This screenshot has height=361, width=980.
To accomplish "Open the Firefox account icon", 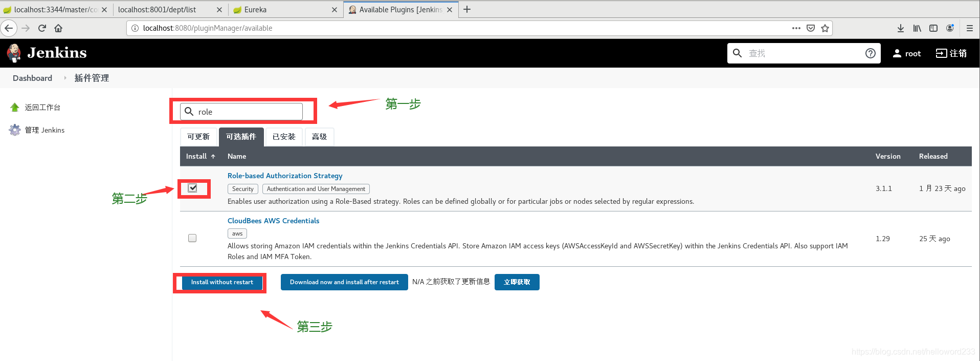I will point(950,28).
